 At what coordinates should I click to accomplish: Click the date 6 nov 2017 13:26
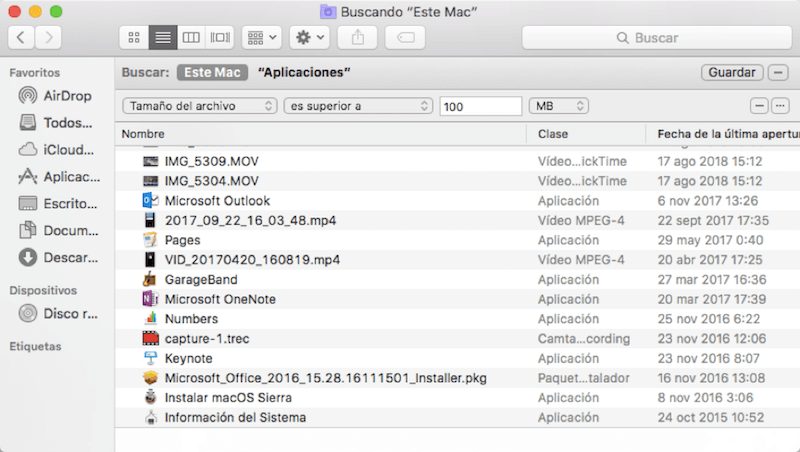pos(708,200)
